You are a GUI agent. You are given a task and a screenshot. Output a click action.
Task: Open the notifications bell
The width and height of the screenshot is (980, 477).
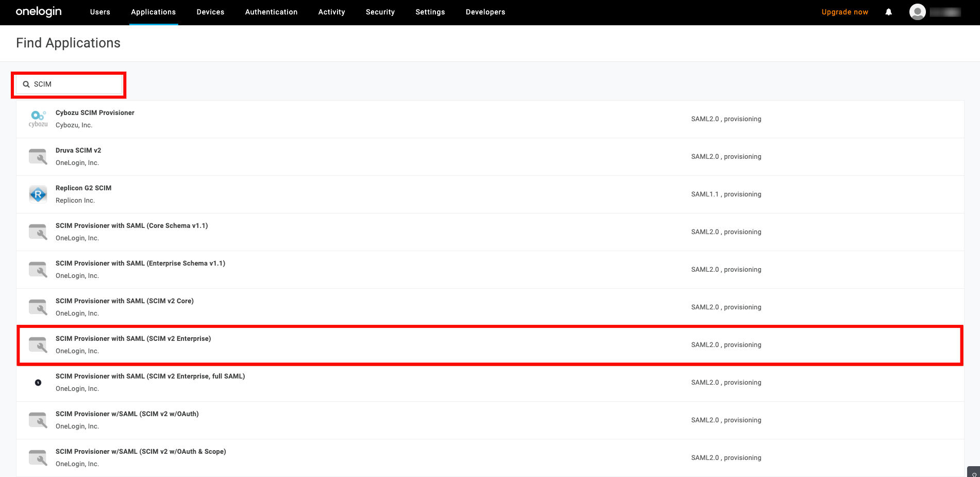click(888, 12)
